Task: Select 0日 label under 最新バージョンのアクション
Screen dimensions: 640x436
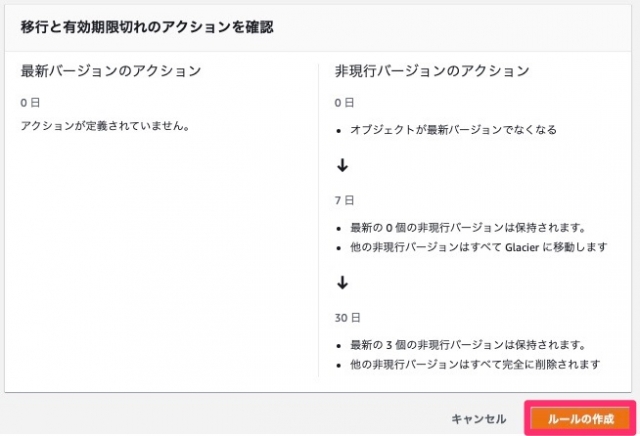Action: [x=30, y=103]
